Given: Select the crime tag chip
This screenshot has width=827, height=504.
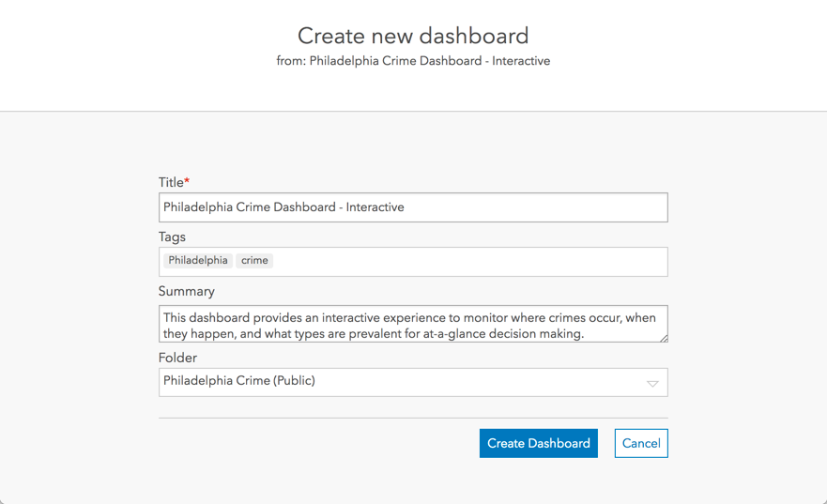Looking at the screenshot, I should [x=254, y=260].
